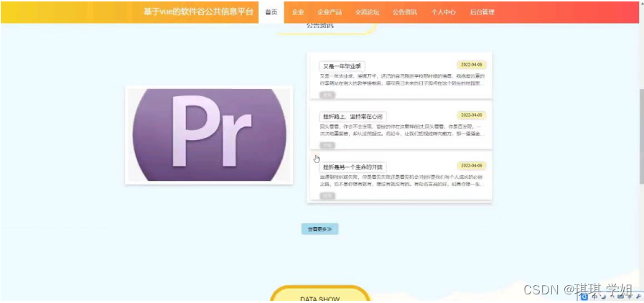The image size is (644, 303).
Task: Click the date badge on 又是一年毕业季 card
Action: (472, 65)
